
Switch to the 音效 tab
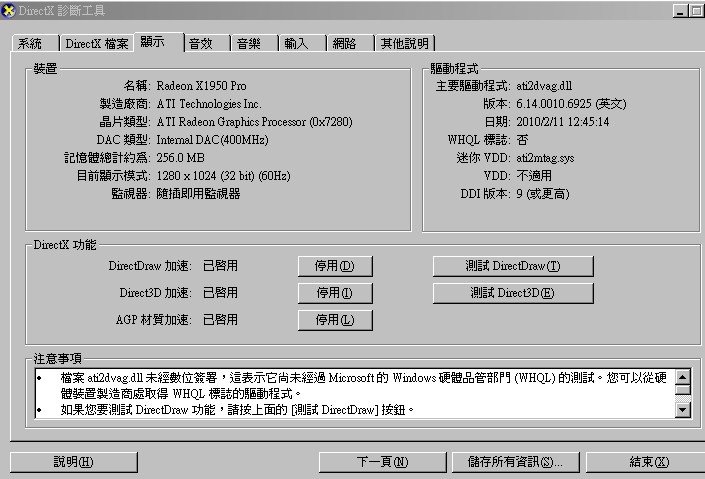coord(201,44)
